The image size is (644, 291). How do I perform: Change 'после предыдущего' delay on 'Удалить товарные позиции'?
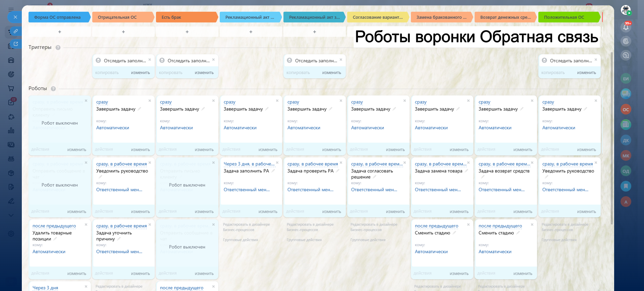(x=54, y=226)
